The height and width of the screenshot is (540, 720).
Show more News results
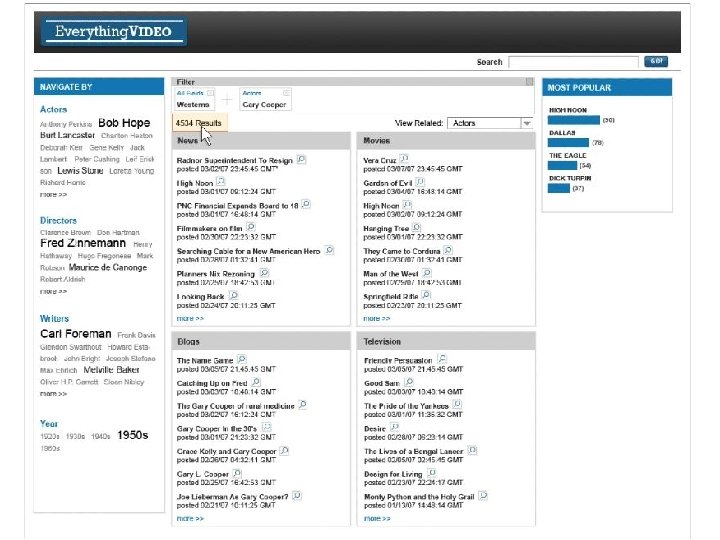[x=190, y=319]
